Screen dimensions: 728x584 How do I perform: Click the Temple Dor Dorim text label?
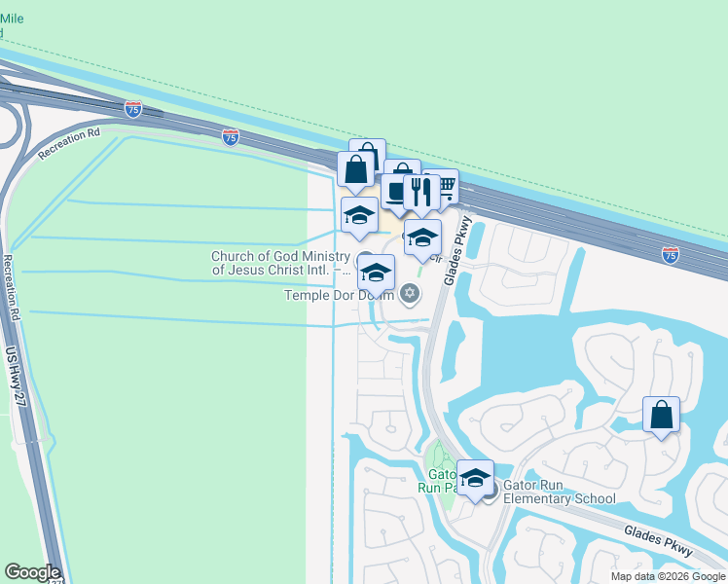[x=339, y=295]
